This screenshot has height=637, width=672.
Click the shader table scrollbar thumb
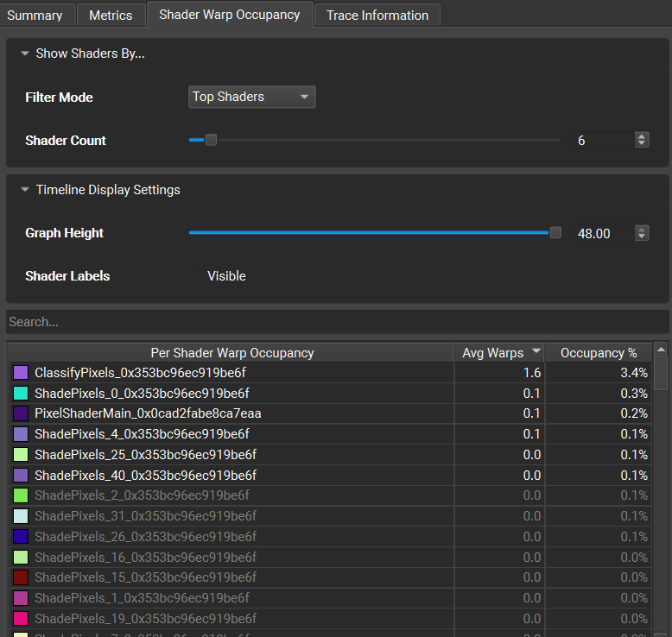click(x=661, y=373)
